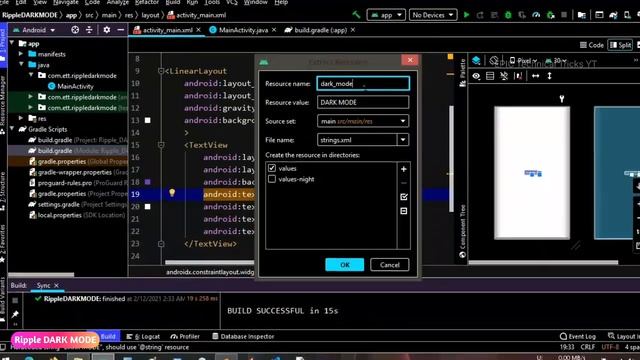Click yellow lightbulb quick-fix icon on line 19
The width and height of the screenshot is (640, 360).
pos(172,193)
